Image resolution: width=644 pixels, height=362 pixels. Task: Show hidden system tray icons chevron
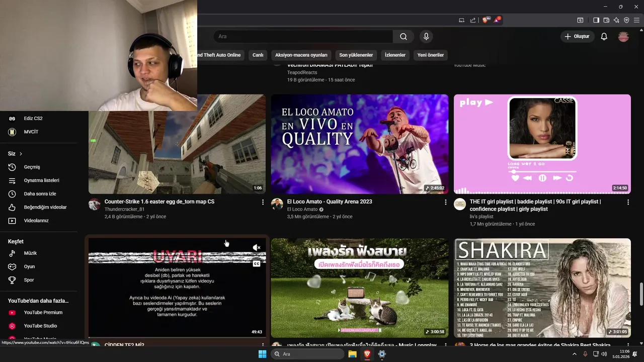point(575,354)
